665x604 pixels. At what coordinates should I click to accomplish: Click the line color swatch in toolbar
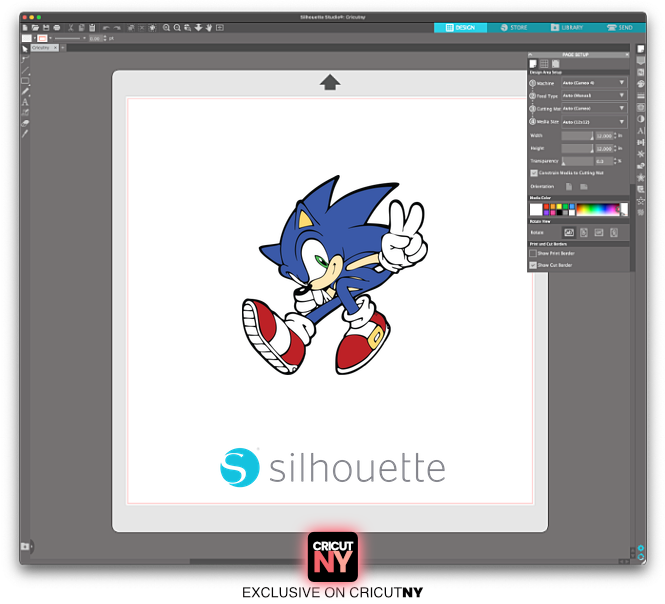(x=42, y=38)
